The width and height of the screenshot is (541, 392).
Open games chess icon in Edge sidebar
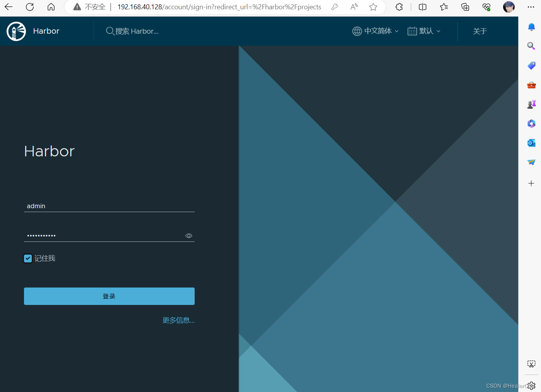pos(531,104)
